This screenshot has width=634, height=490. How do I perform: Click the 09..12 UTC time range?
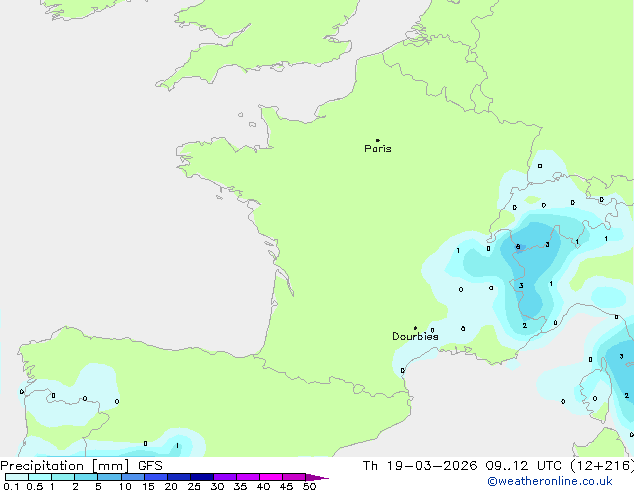click(524, 466)
